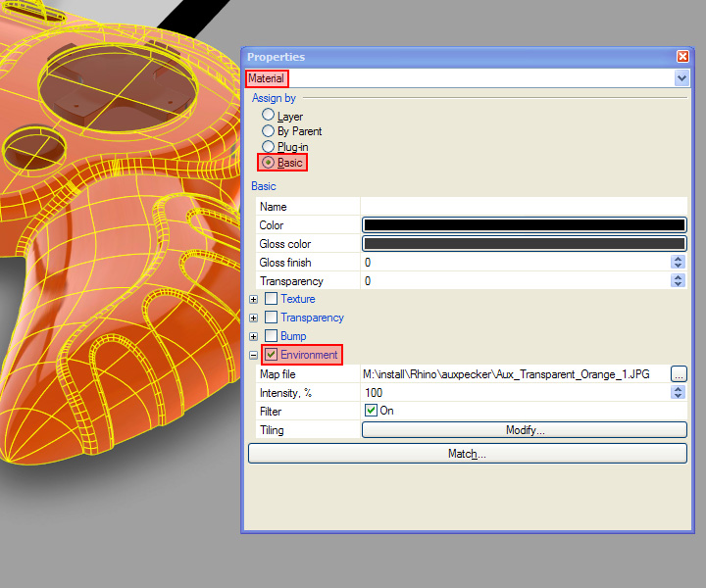Choose the Plug-in assignment option

[x=268, y=146]
